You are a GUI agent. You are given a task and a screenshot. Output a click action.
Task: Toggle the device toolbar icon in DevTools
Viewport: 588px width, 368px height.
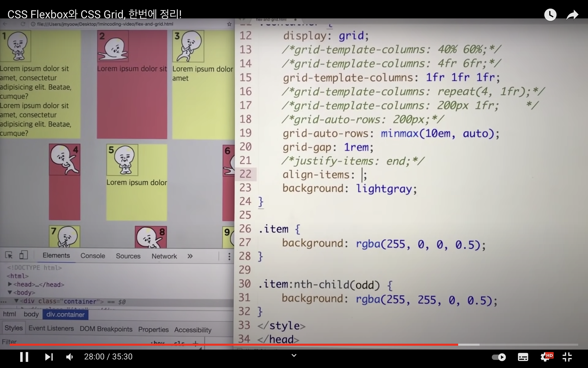[23, 255]
